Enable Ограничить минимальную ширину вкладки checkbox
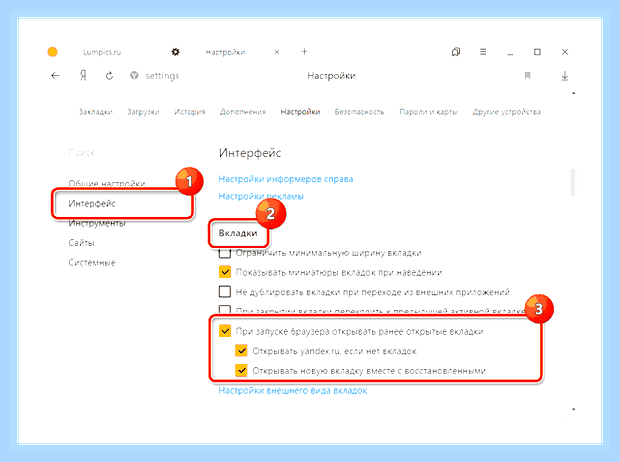 coord(225,253)
